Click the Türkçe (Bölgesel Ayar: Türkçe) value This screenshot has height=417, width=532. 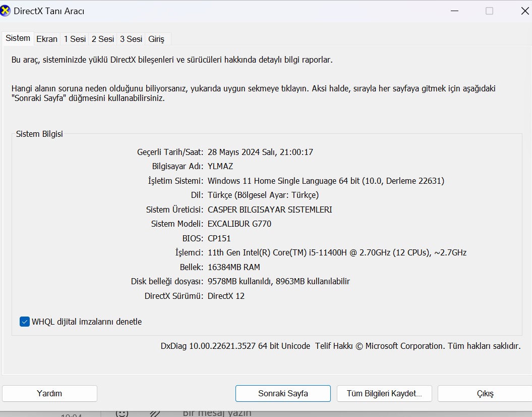pyautogui.click(x=263, y=195)
